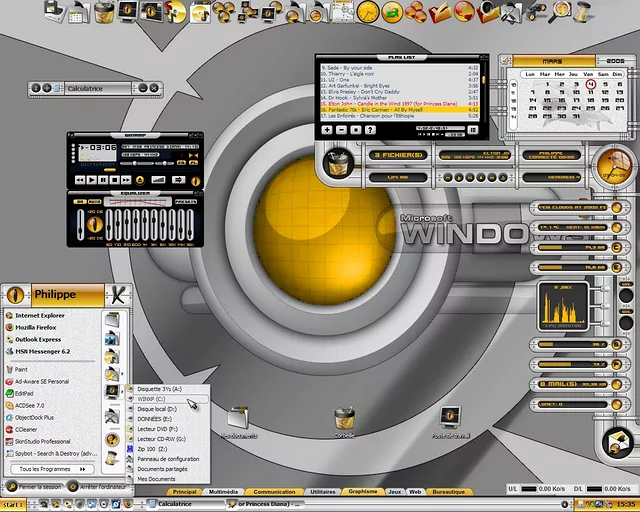Choose Panneau de configuration from the submenu
The height and width of the screenshot is (512, 640).
click(168, 459)
